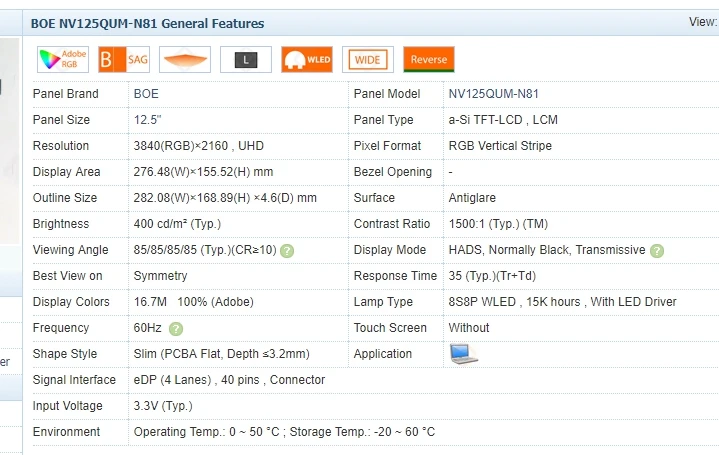Viewport: 719px width, 455px height.
Task: Click the orange Reverse badge
Action: [429, 59]
